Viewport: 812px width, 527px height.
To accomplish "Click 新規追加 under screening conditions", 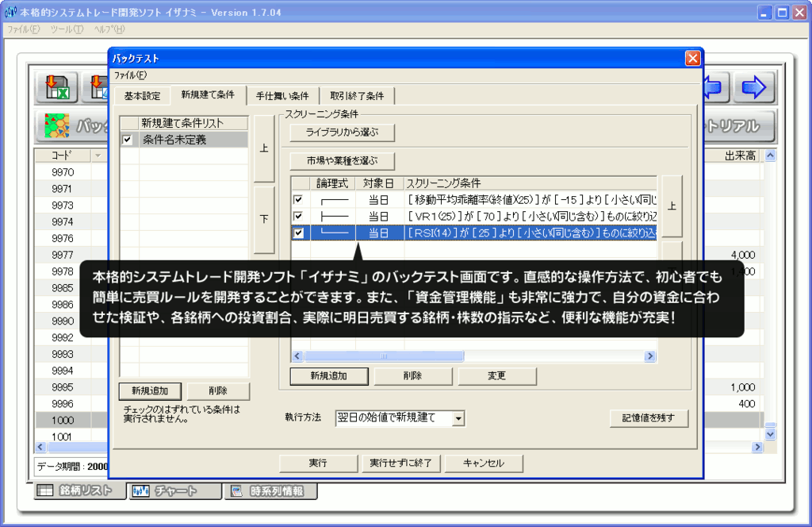I will click(329, 375).
